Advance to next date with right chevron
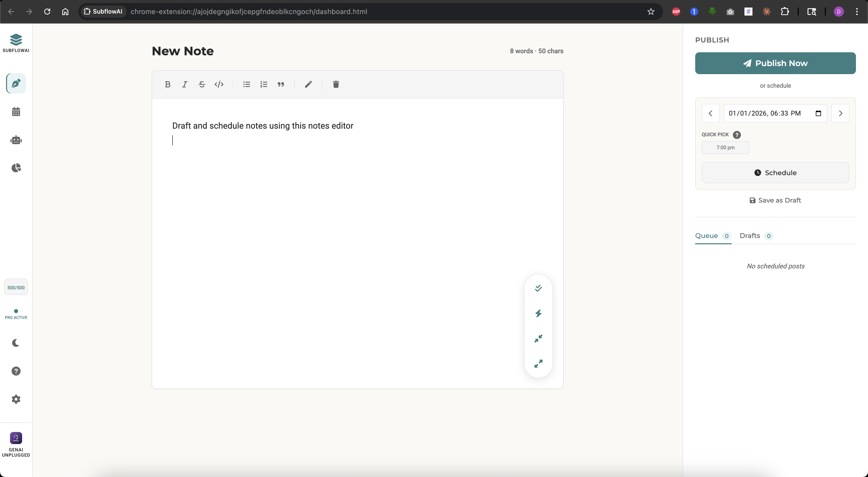Screen dimensions: 868x477 [x=840, y=113]
